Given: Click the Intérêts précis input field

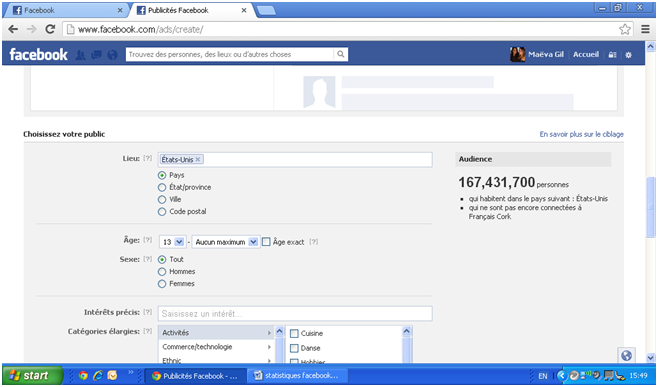Looking at the screenshot, I should coord(295,314).
